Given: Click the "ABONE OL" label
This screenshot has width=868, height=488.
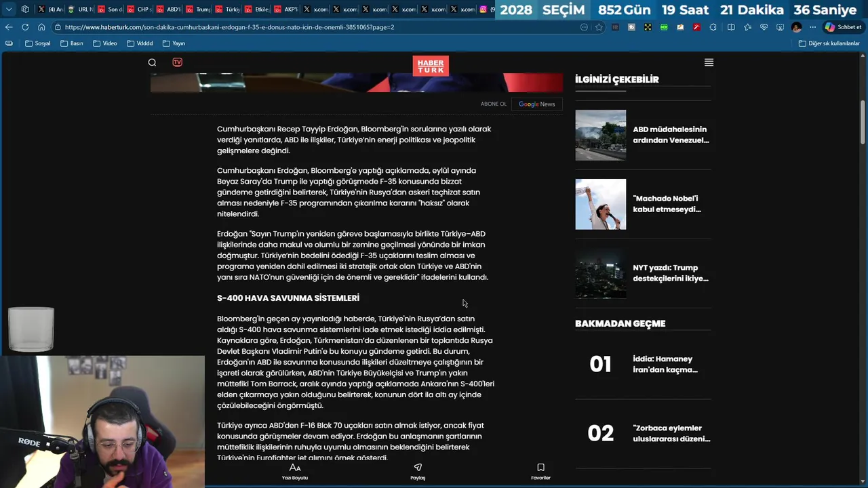Looking at the screenshot, I should pyautogui.click(x=494, y=104).
